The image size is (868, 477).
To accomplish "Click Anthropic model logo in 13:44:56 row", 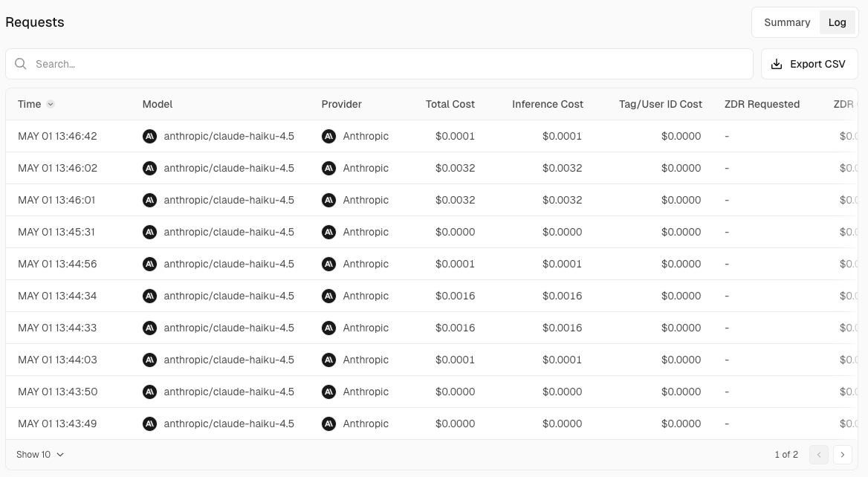I will [x=149, y=264].
